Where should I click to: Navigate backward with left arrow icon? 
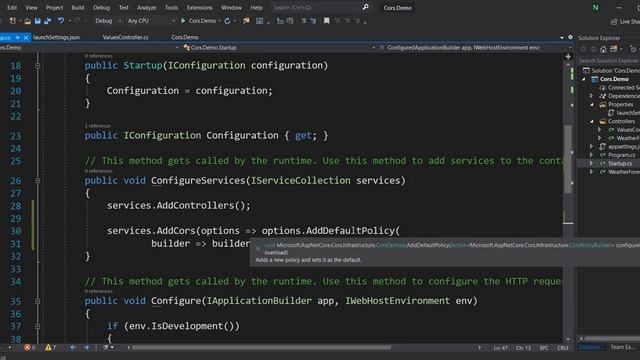[73, 347]
